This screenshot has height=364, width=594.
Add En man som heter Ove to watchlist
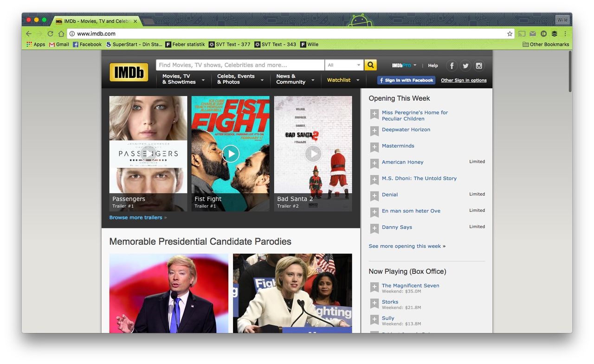pyautogui.click(x=374, y=212)
